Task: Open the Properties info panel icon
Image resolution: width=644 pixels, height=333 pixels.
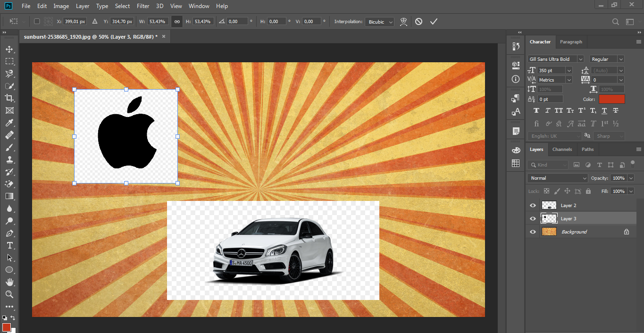Action: pos(516,79)
